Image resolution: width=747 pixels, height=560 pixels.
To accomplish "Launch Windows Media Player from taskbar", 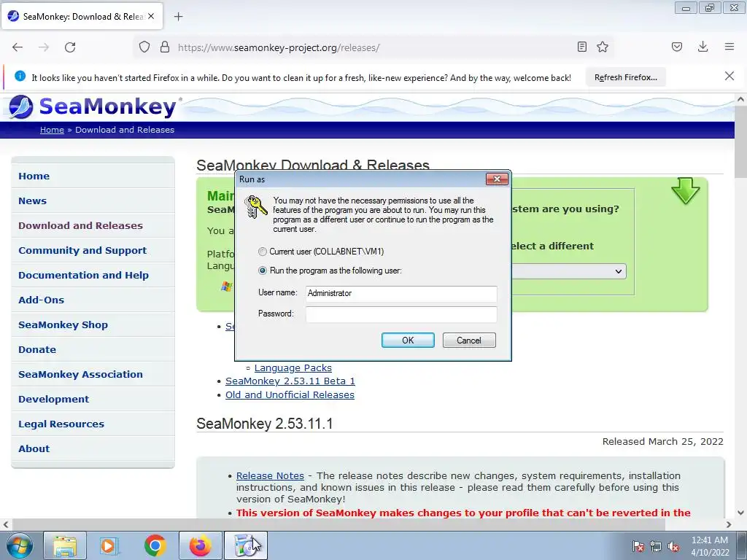I will click(109, 546).
